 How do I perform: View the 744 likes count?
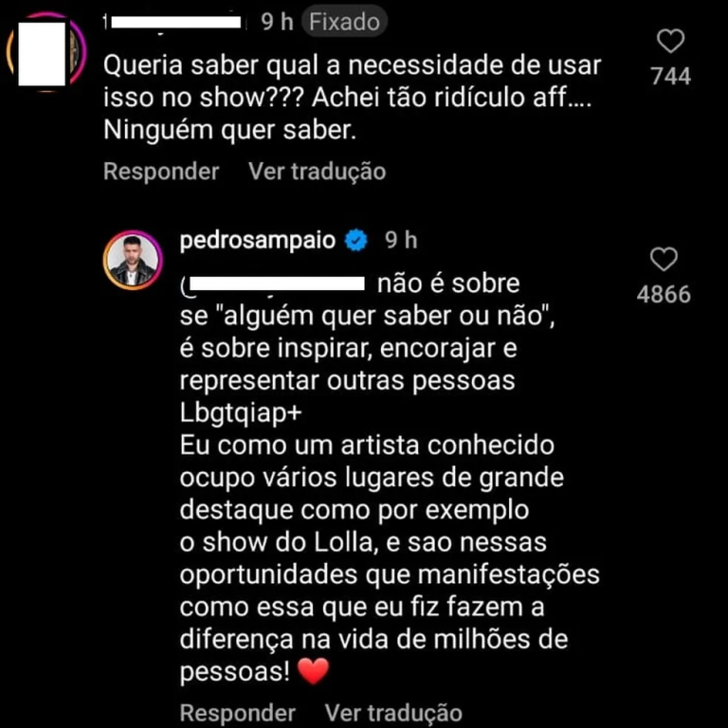tap(671, 77)
